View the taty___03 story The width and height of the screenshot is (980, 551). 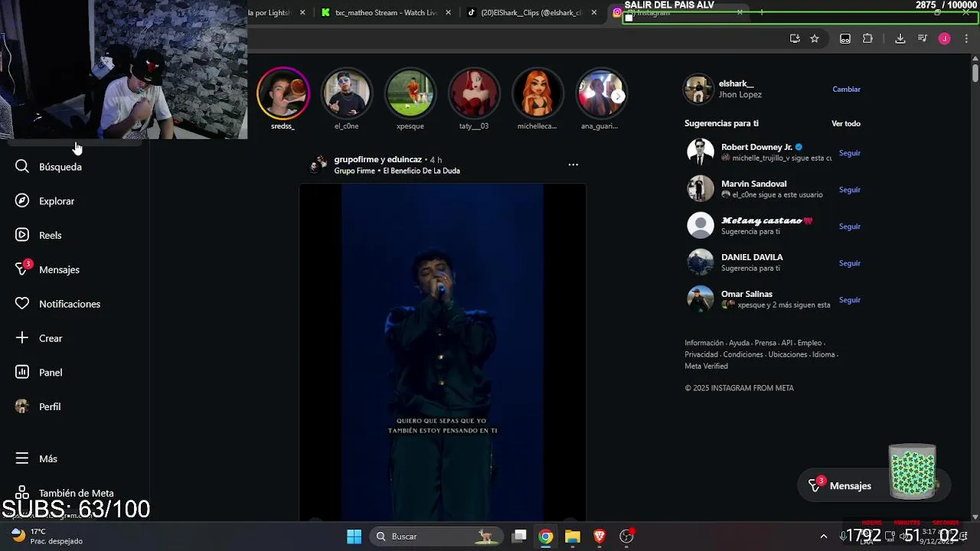[x=474, y=93]
